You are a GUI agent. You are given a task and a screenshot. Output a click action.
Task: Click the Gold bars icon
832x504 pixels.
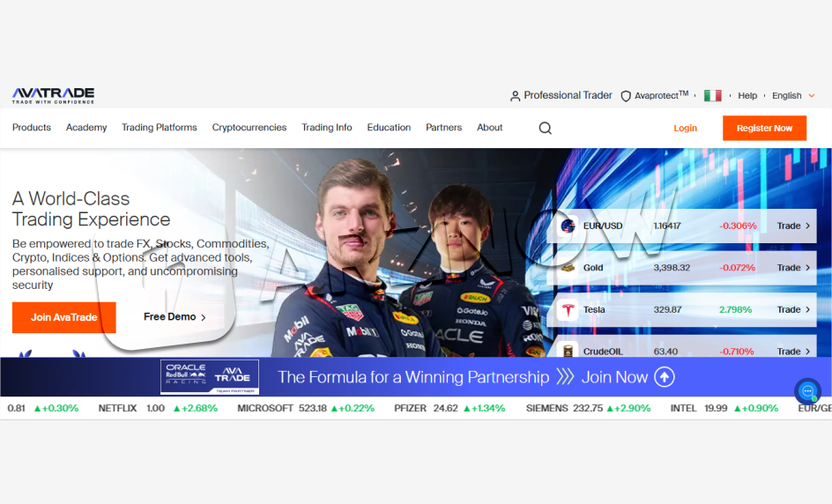[568, 268]
